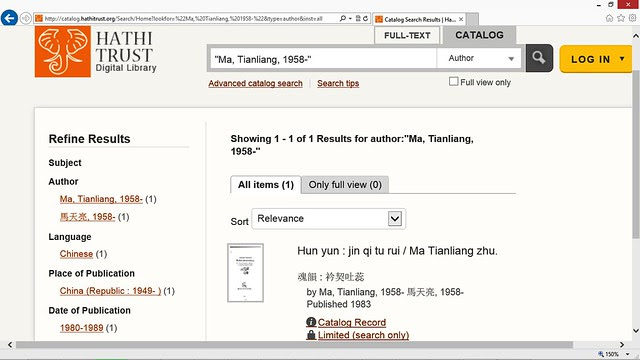
Task: Click the Subject facet heading
Action: (65, 162)
